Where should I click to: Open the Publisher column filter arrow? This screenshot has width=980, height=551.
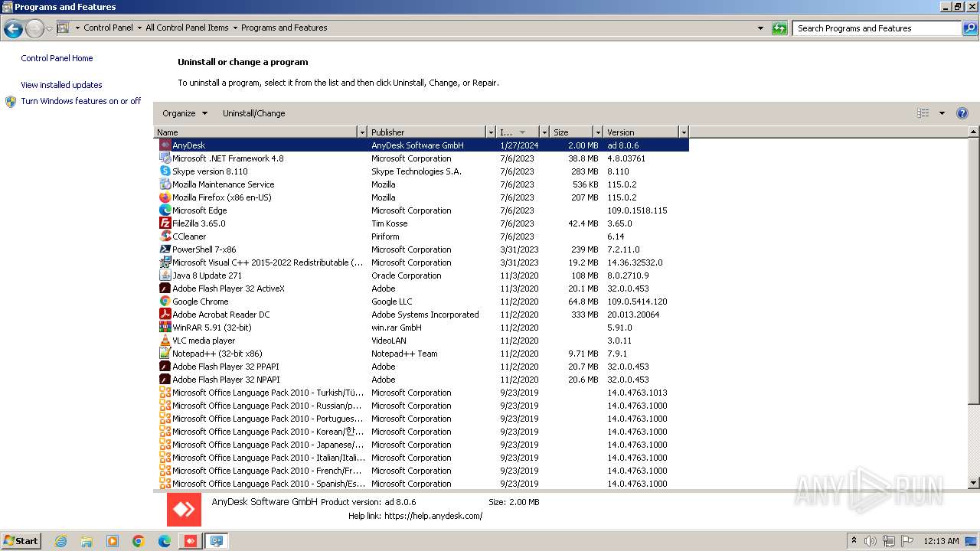point(491,132)
